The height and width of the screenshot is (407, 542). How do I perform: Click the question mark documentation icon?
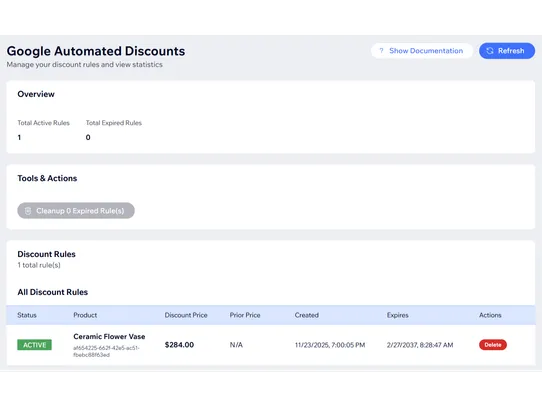coord(381,51)
